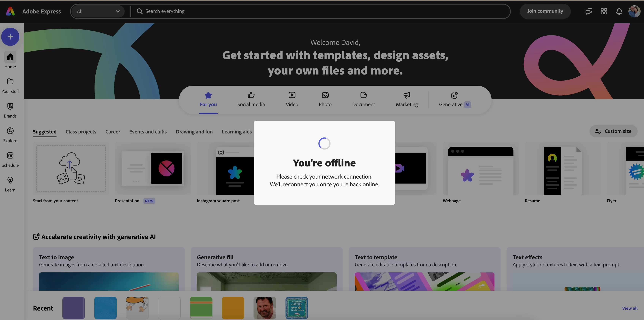
Task: Open the Learn lightbulb section
Action: click(10, 184)
